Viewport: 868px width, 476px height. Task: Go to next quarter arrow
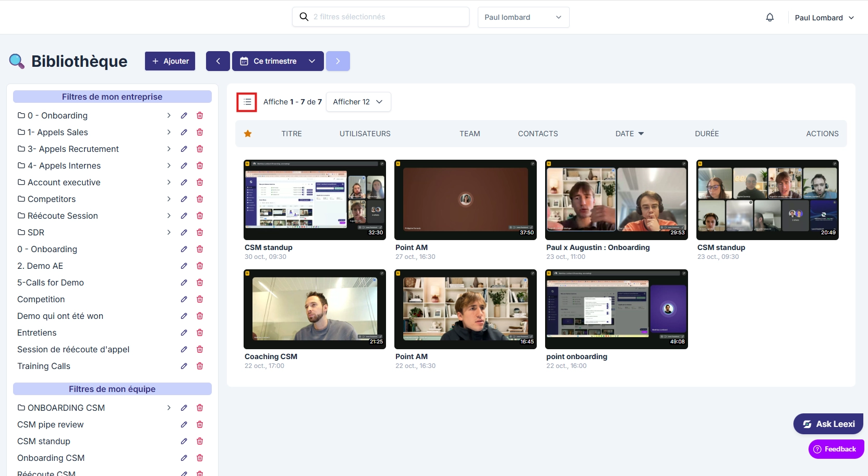pyautogui.click(x=338, y=61)
